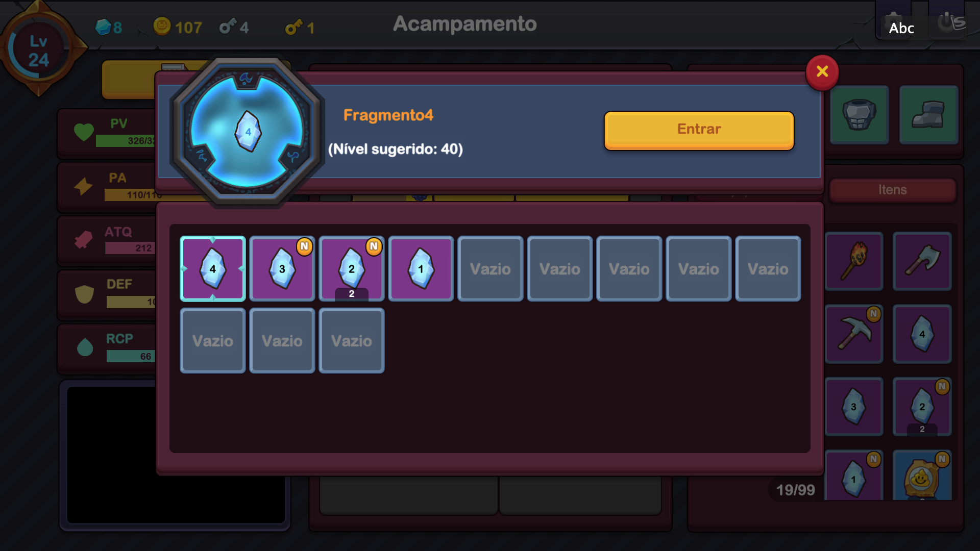Close the fragment portal dialog
This screenshot has height=551, width=980.
tap(822, 72)
